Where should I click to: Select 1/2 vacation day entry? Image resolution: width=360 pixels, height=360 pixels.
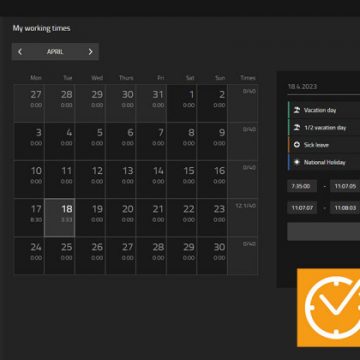324,127
